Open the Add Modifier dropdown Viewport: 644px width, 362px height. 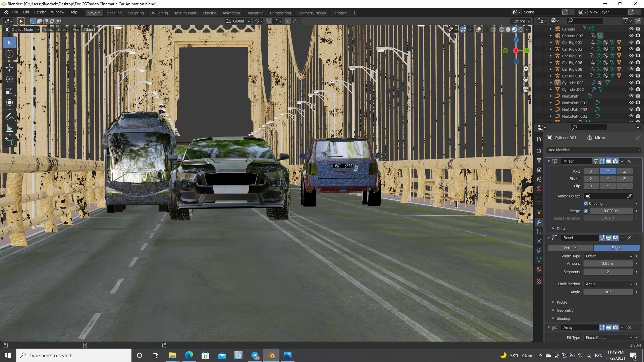(x=594, y=150)
